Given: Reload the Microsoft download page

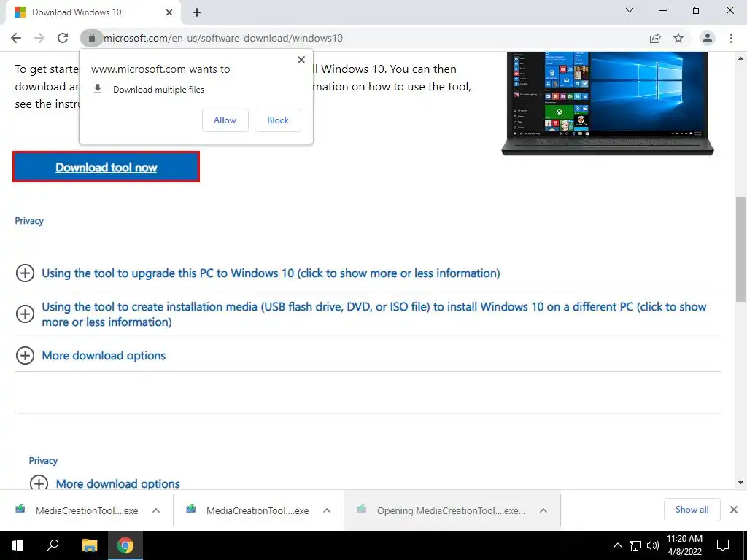Looking at the screenshot, I should [x=63, y=38].
